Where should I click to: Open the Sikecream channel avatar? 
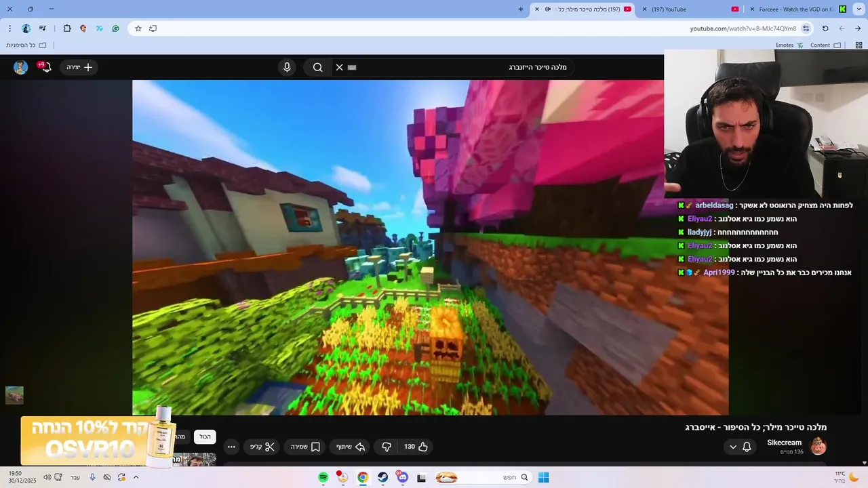pos(818,446)
